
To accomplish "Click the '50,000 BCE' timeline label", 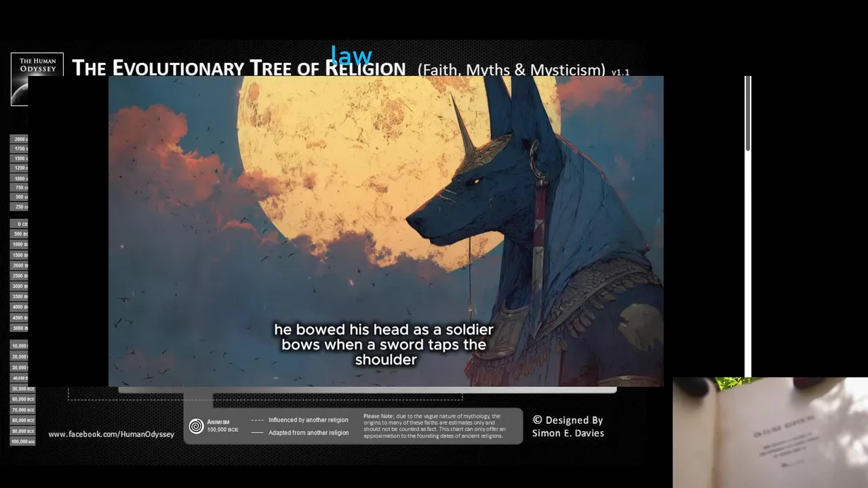I will [x=22, y=389].
